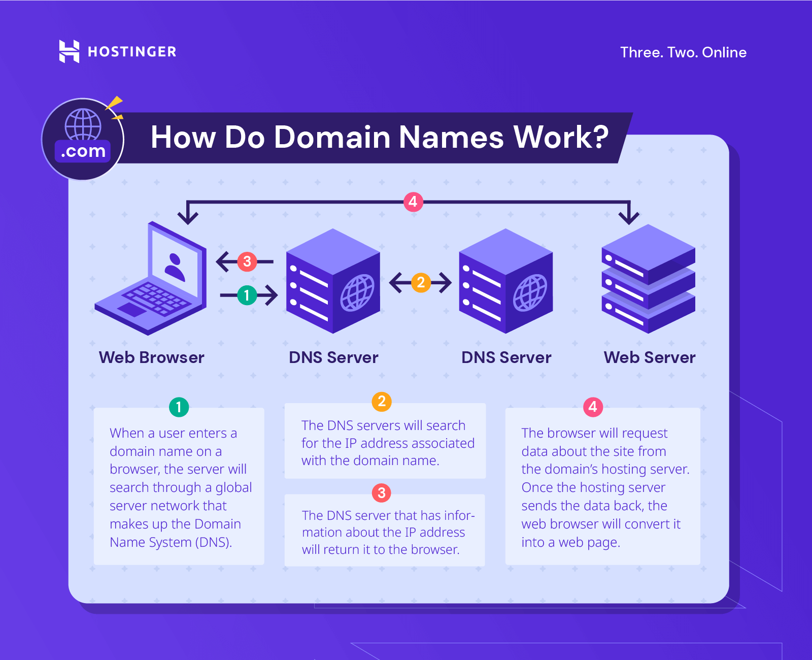Click the red 3 badge above 'The DNS server that has'
This screenshot has width=812, height=660.
[382, 492]
